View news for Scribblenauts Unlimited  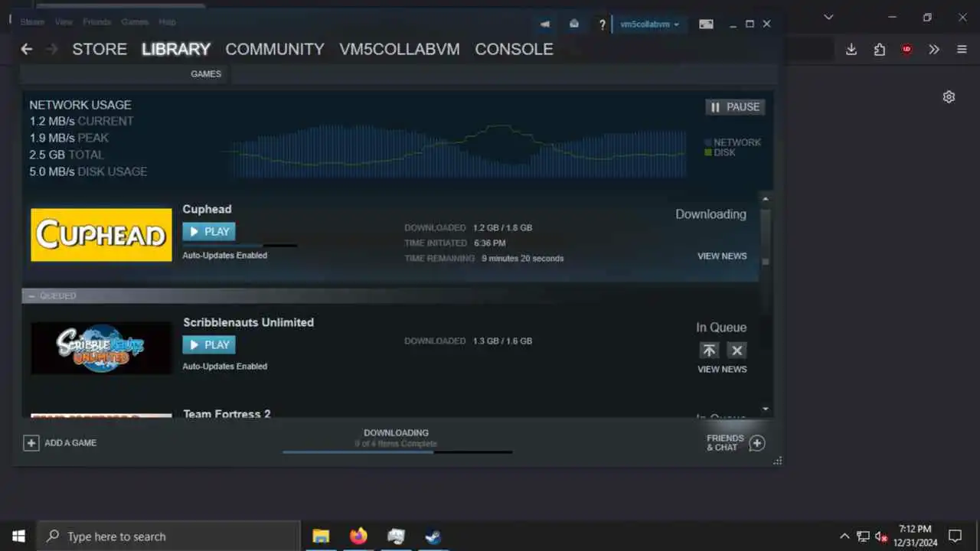[x=722, y=369]
